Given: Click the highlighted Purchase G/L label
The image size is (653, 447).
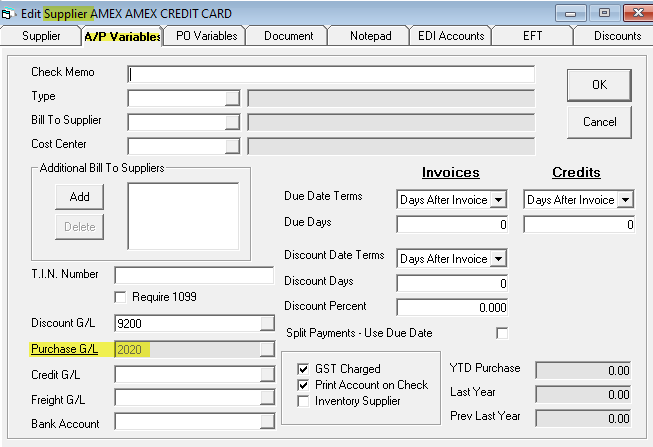Looking at the screenshot, I should point(65,349).
